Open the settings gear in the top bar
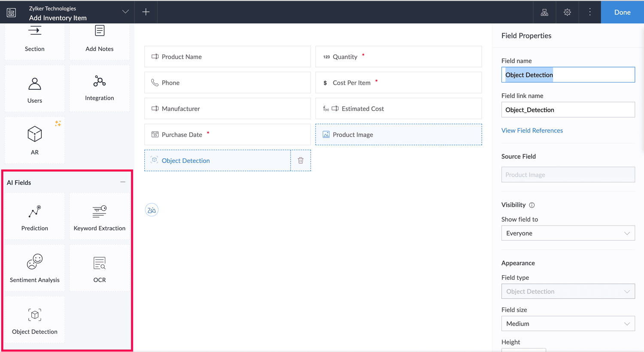 pos(567,12)
